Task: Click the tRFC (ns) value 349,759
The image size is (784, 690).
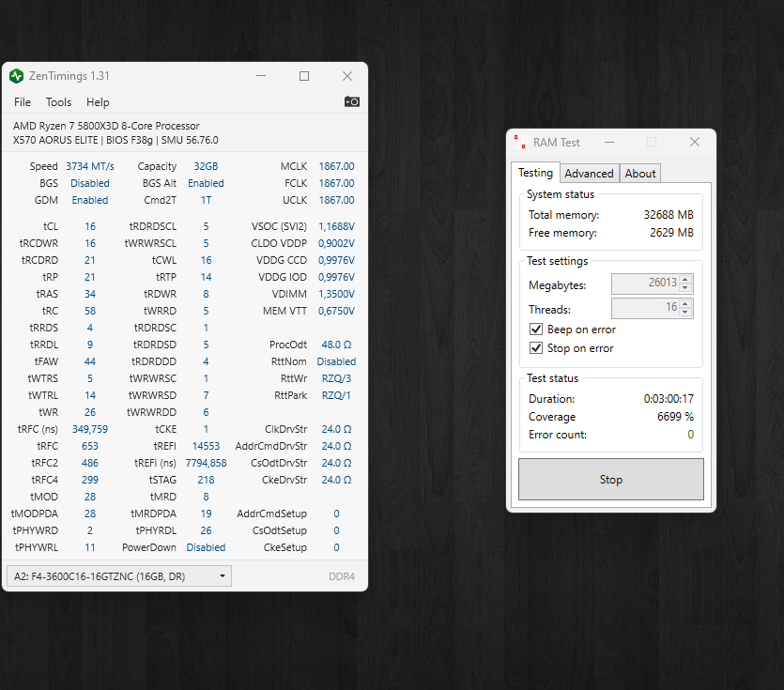Action: pos(90,429)
